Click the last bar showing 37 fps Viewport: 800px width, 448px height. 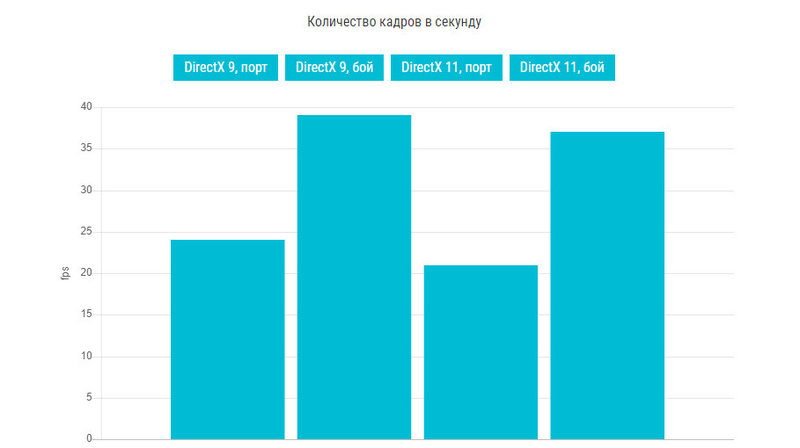pyautogui.click(x=607, y=286)
